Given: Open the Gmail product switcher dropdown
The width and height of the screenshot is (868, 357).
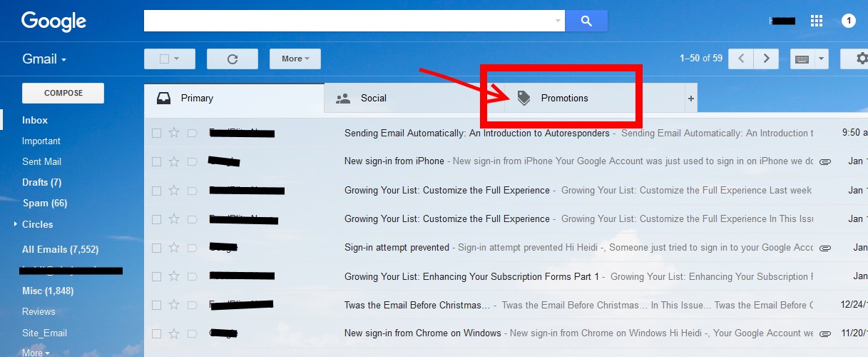Looking at the screenshot, I should pos(44,59).
